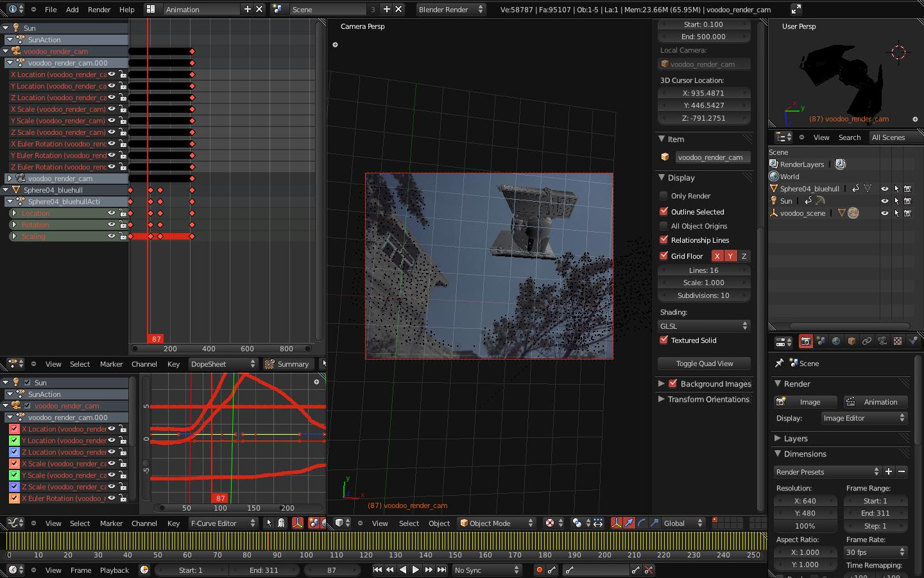
Task: Open the World properties tab icon
Action: [836, 342]
